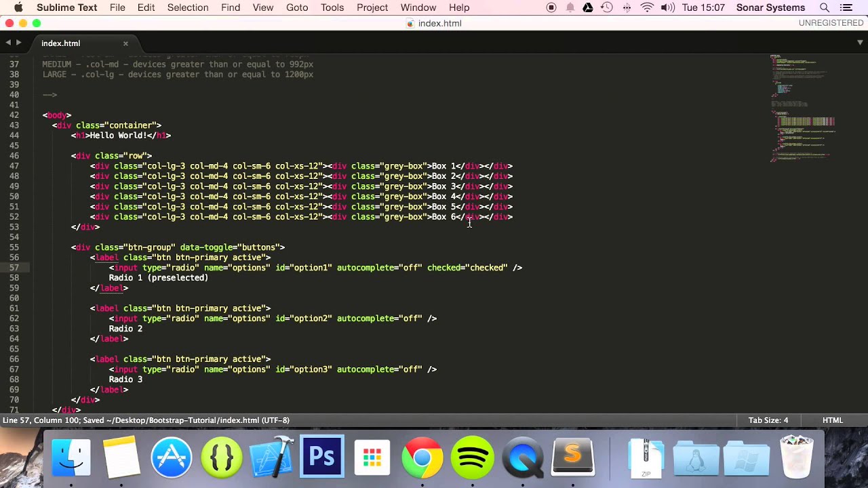
Task: Open Spotlight search magnifier
Action: (x=825, y=7)
